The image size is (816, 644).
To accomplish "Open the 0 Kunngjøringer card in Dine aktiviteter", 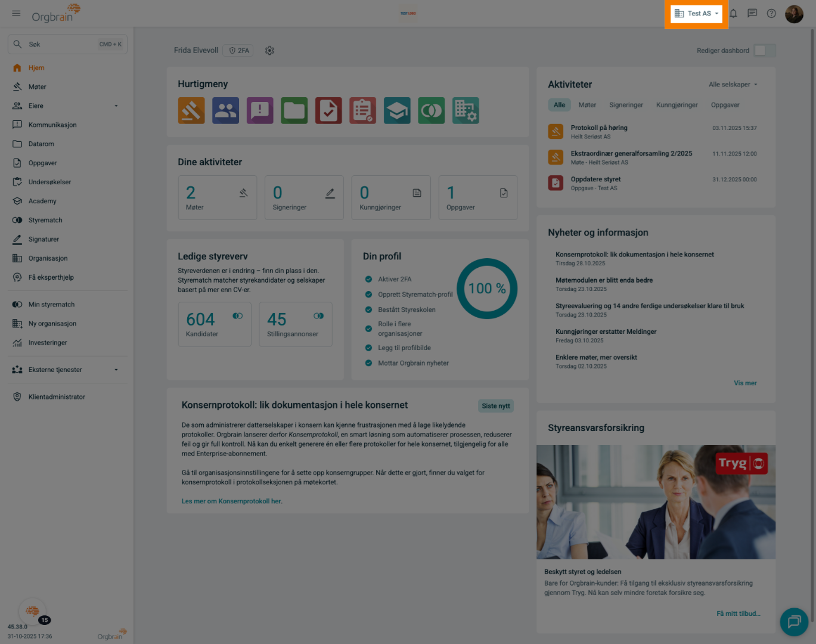I will (391, 198).
